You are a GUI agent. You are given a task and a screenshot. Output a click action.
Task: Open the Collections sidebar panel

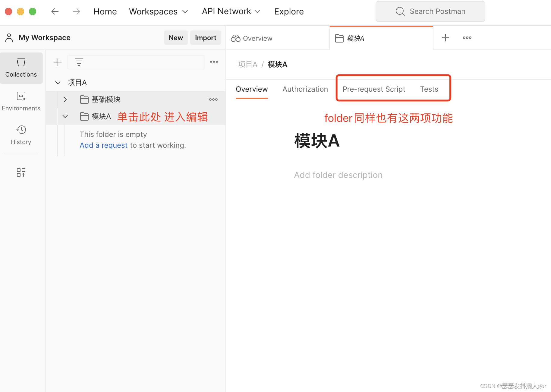point(21,68)
